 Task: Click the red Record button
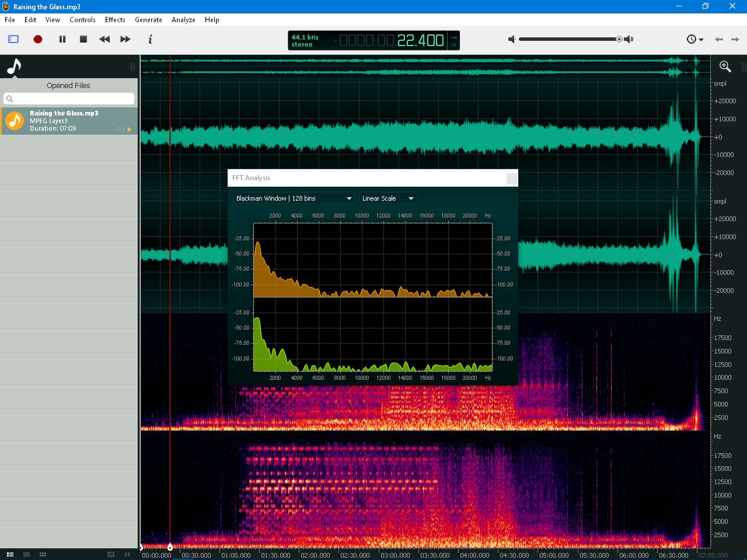pos(38,39)
